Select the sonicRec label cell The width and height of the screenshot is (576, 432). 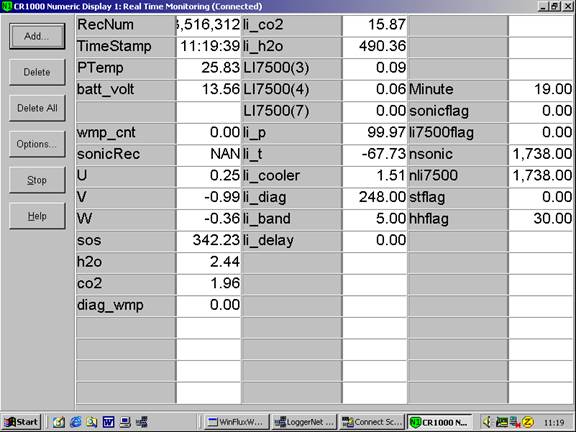click(x=126, y=154)
